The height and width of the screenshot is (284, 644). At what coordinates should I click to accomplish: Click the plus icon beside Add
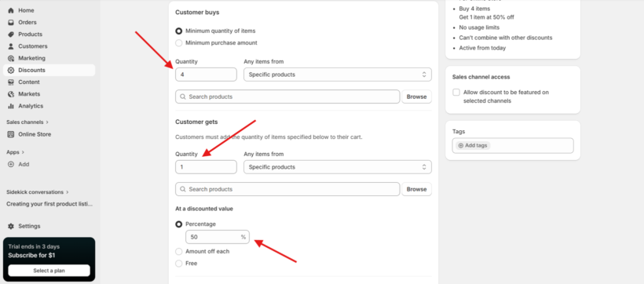pyautogui.click(x=11, y=164)
